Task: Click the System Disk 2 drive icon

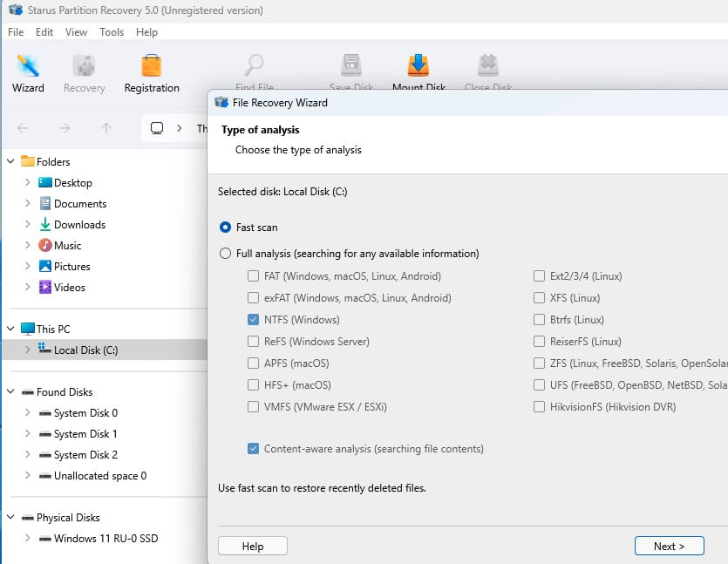Action: point(45,454)
